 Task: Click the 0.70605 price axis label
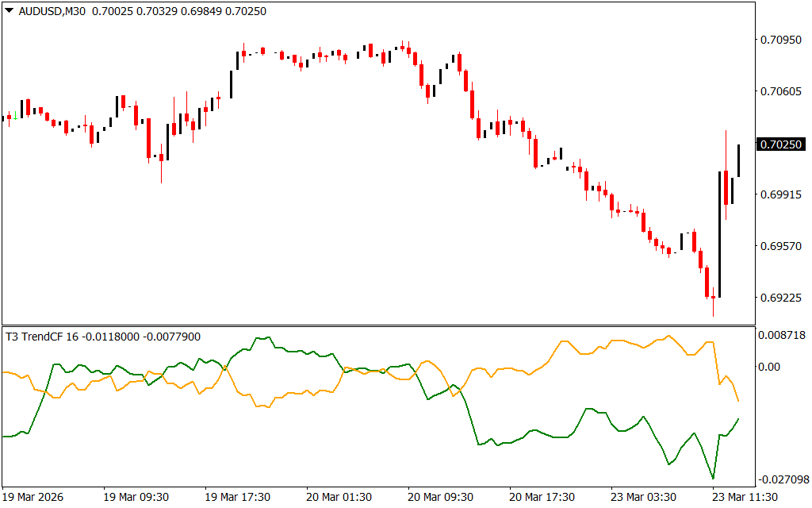(x=780, y=92)
